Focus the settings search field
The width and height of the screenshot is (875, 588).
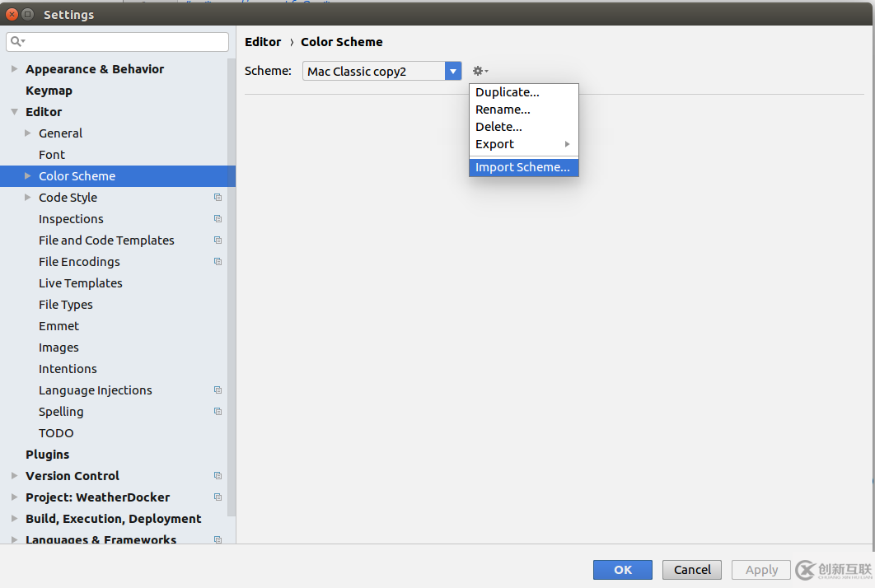click(117, 42)
